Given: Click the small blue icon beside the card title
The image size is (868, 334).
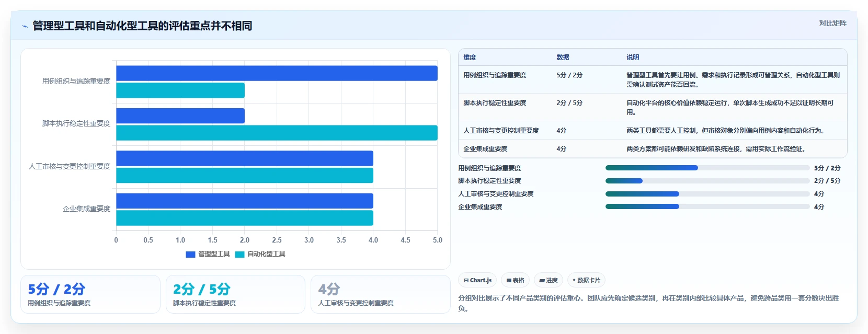Looking at the screenshot, I should [x=25, y=26].
